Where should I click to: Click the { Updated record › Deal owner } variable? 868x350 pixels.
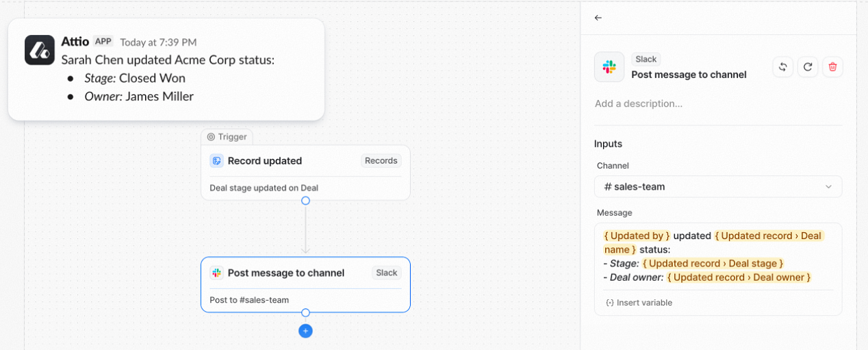click(739, 277)
